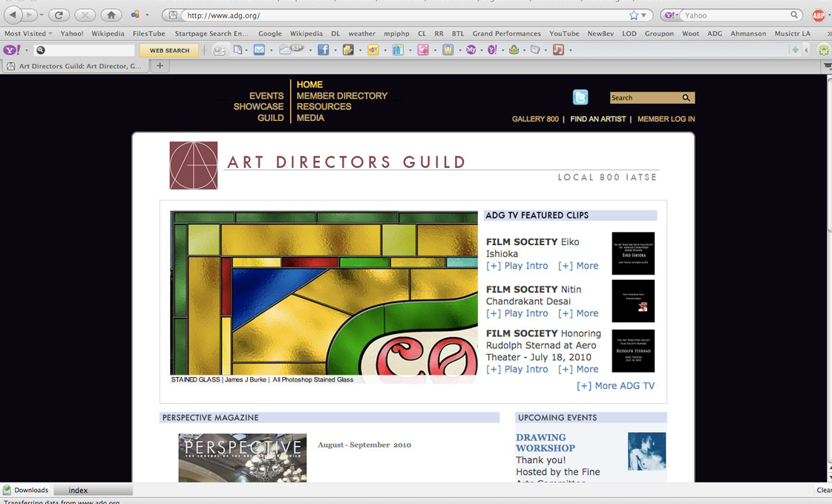Expand More for Nitin Chandrakant Desai clip
The width and height of the screenshot is (832, 504).
click(578, 313)
